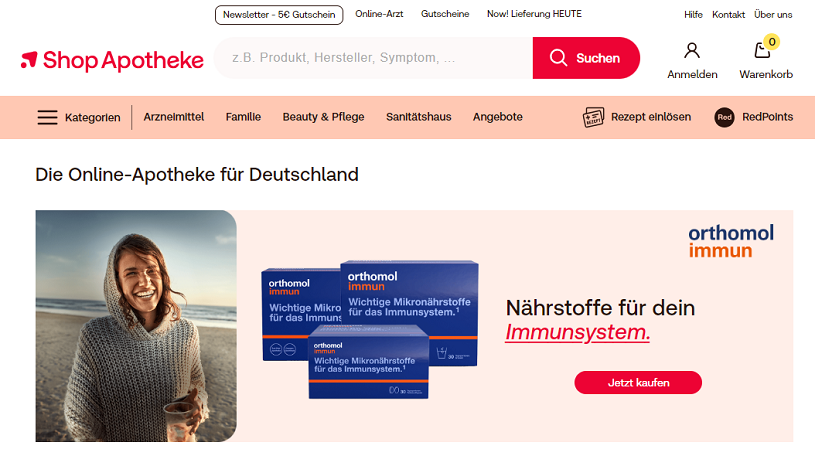815x466 pixels.
Task: Click the Shop Apotheke logo
Action: point(112,60)
